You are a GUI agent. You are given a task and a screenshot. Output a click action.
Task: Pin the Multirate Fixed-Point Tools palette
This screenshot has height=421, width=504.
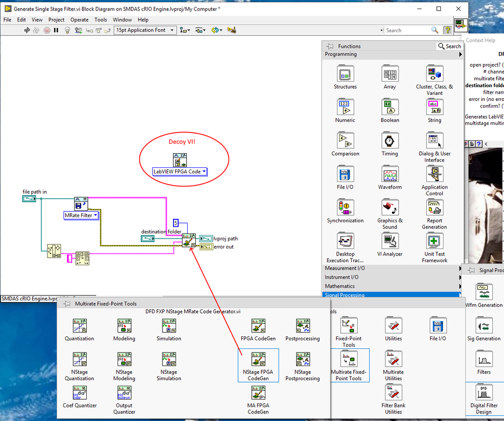(x=67, y=304)
